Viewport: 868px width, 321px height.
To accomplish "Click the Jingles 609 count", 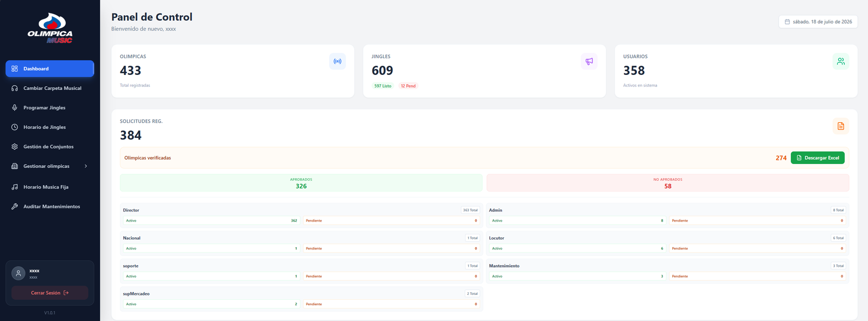I will click(x=382, y=71).
